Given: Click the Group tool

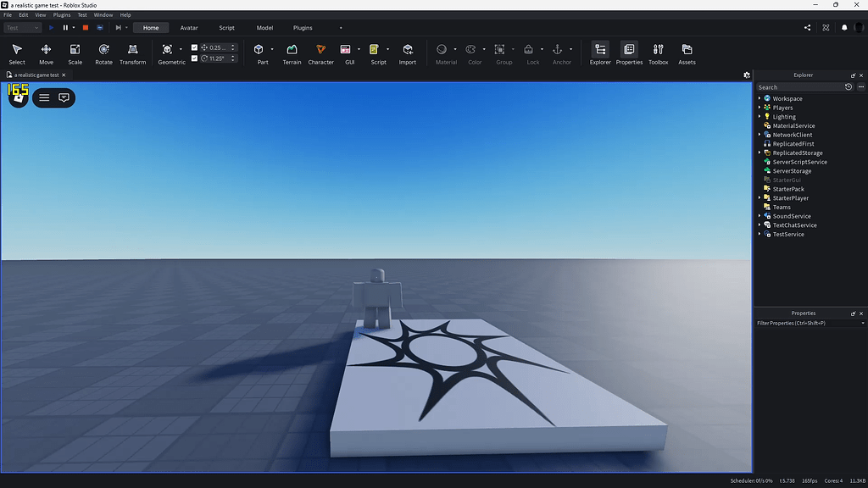Looking at the screenshot, I should tap(499, 49).
